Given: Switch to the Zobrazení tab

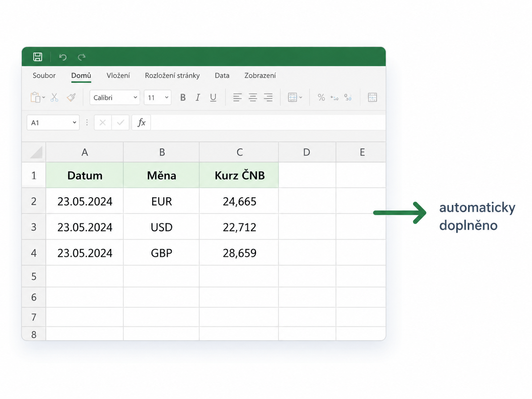Looking at the screenshot, I should click(260, 75).
